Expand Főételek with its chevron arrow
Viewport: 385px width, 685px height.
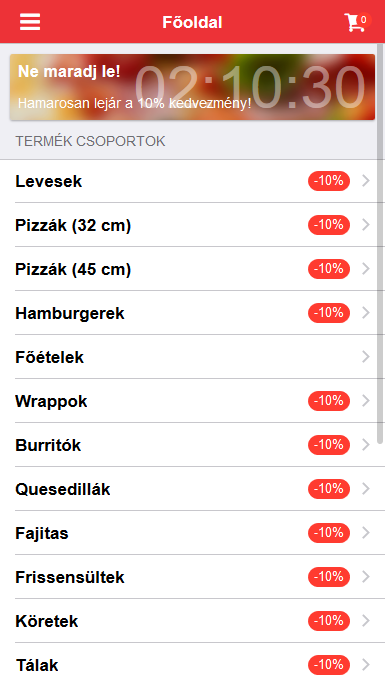coord(366,357)
